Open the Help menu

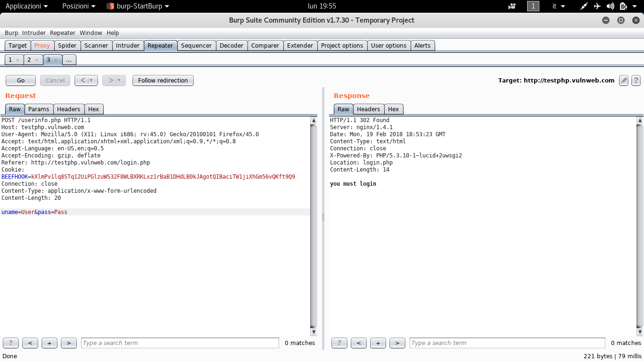coord(113,33)
